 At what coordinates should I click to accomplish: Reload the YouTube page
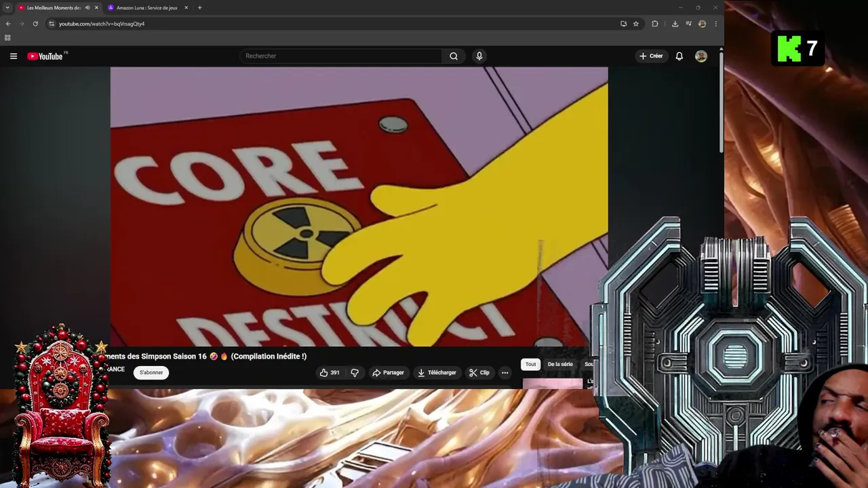(35, 24)
